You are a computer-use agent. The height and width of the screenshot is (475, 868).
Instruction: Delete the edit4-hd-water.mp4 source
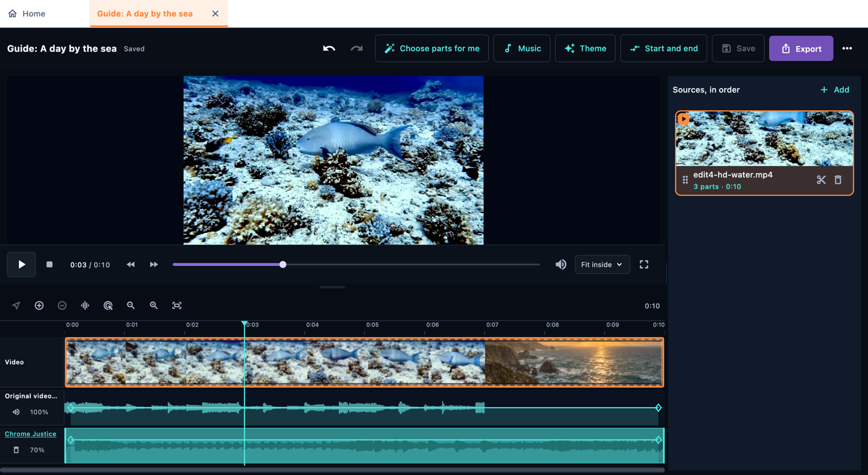tap(838, 180)
